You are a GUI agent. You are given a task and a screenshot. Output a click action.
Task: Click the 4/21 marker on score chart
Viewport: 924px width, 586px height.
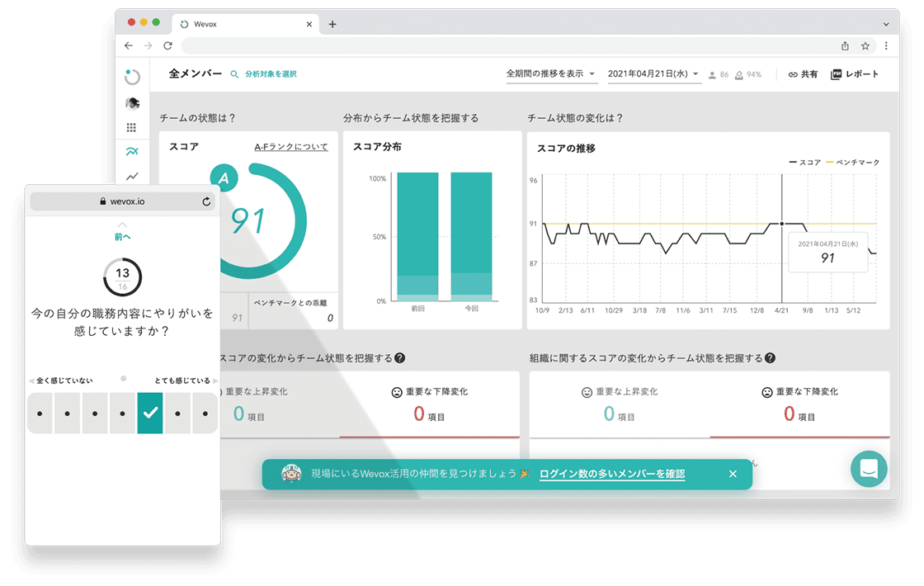781,224
